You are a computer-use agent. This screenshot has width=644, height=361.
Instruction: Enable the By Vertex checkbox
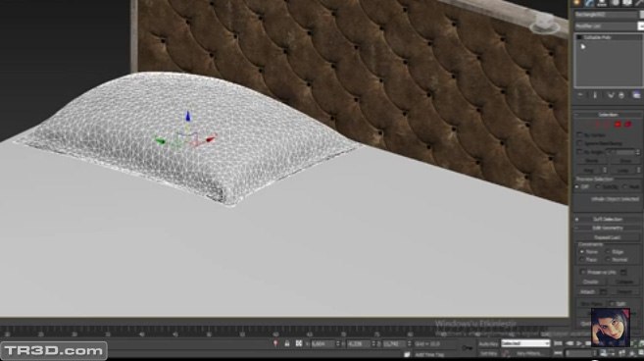pyautogui.click(x=579, y=134)
